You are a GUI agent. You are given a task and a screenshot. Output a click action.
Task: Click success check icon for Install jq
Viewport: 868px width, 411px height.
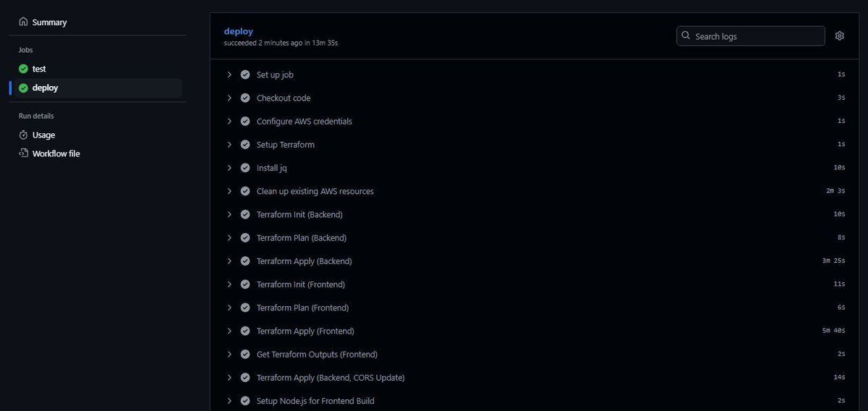[245, 168]
